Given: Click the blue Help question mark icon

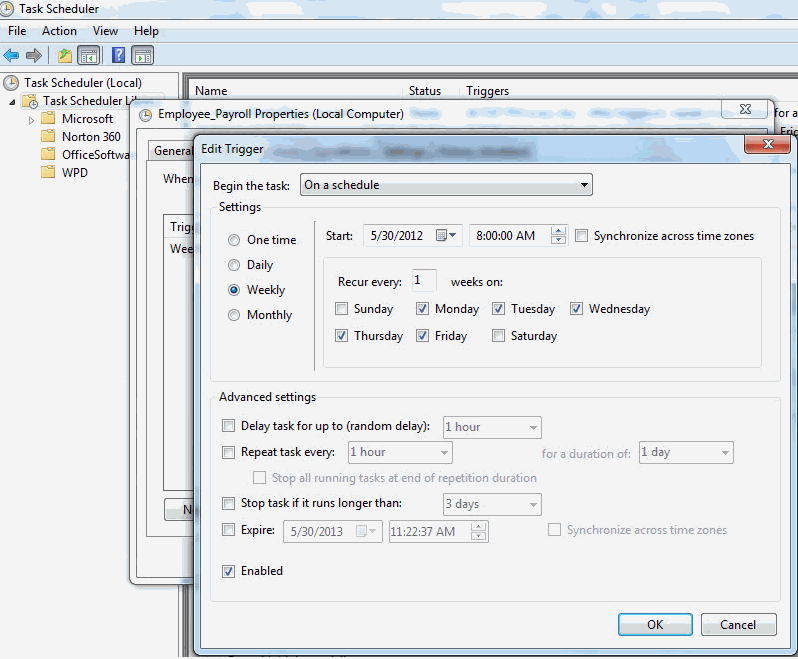Looking at the screenshot, I should pos(119,55).
